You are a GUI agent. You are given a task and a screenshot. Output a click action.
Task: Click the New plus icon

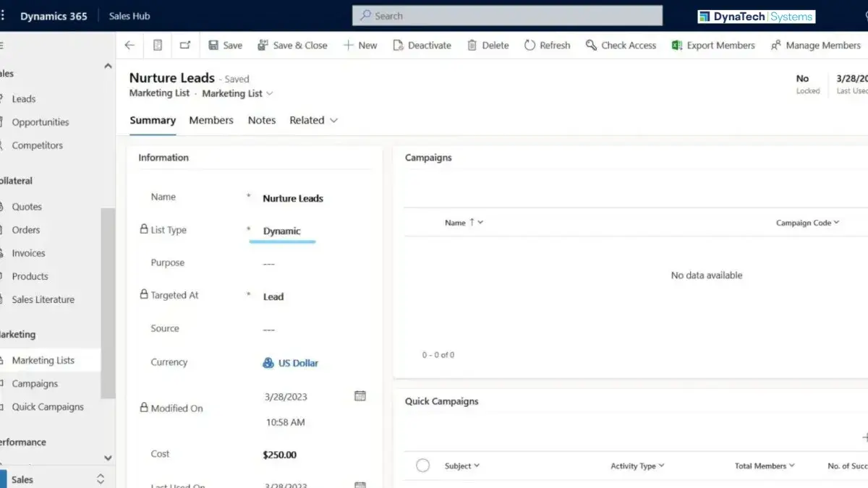click(348, 45)
